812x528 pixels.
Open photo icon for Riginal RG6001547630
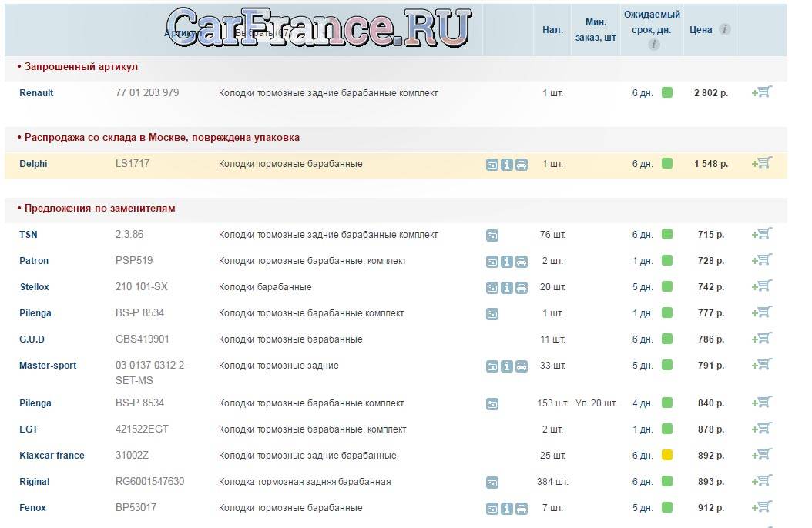point(492,483)
